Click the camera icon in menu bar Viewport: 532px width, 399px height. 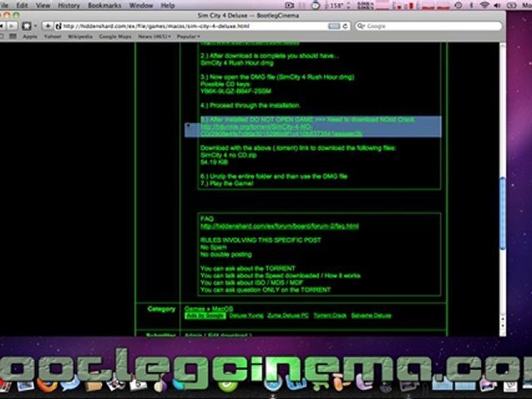point(289,6)
